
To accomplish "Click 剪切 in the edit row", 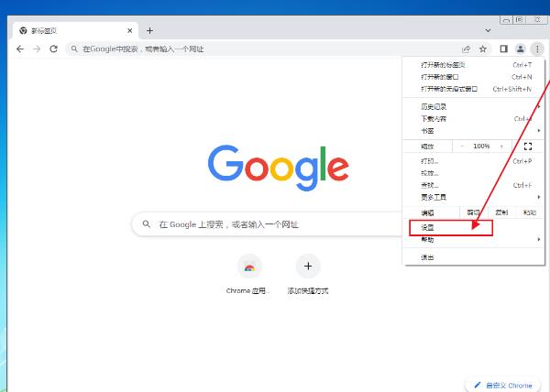I will pos(473,212).
